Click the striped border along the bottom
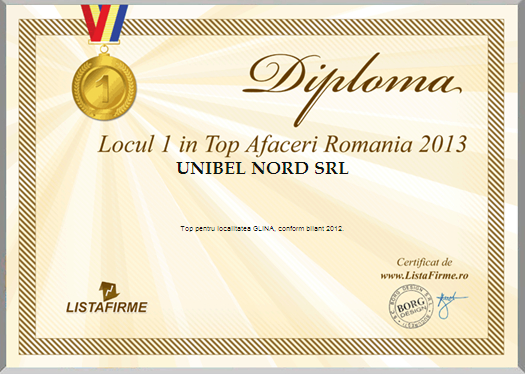This screenshot has width=525, height=374. (x=261, y=346)
